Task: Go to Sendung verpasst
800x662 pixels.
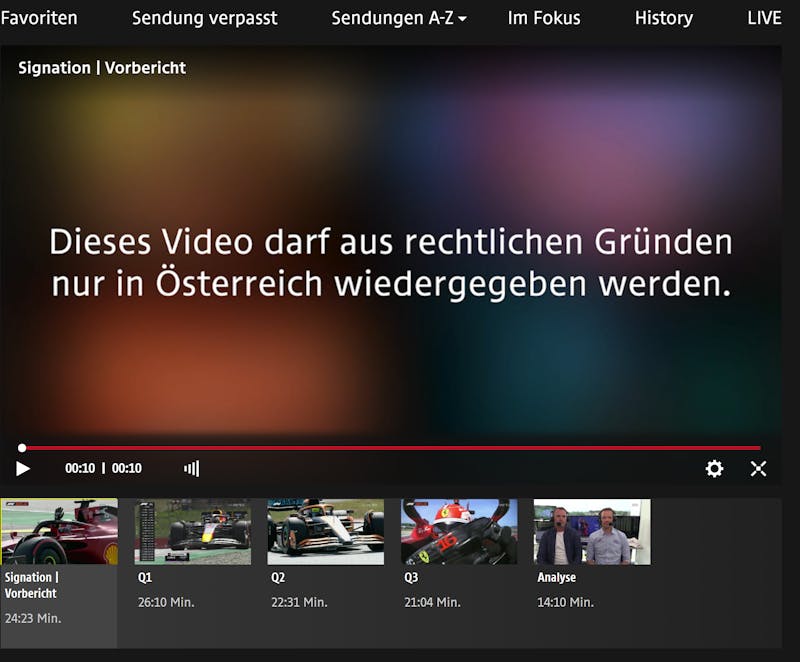Action: 205,18
